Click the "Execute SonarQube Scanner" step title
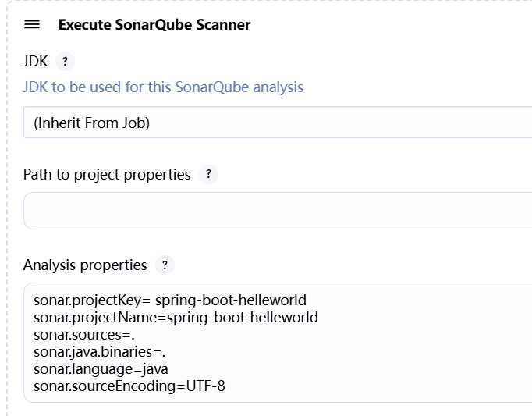 154,25
